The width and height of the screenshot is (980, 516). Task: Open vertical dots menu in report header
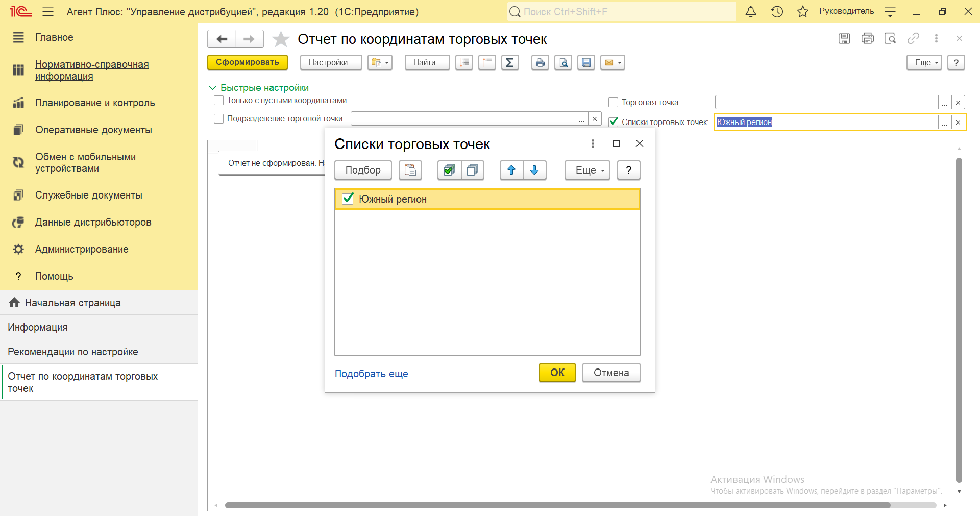936,38
